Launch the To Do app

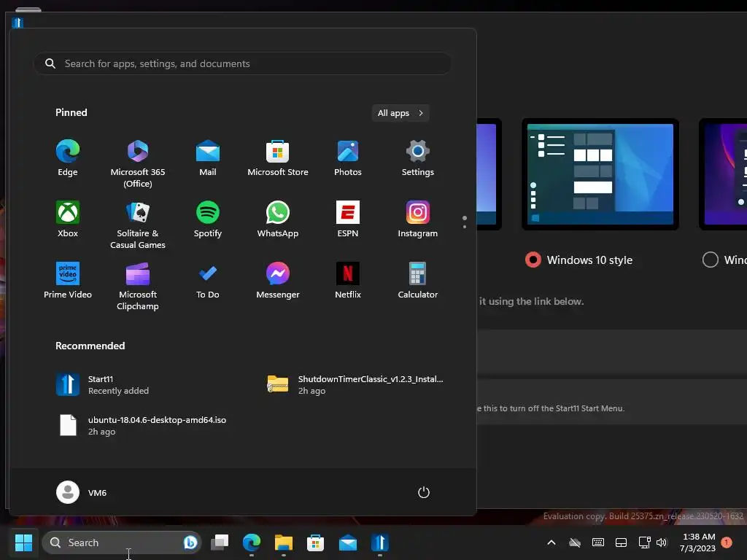(208, 281)
